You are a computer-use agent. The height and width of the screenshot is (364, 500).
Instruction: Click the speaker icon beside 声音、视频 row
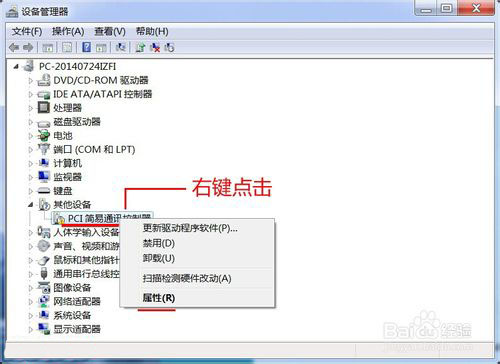(x=44, y=246)
